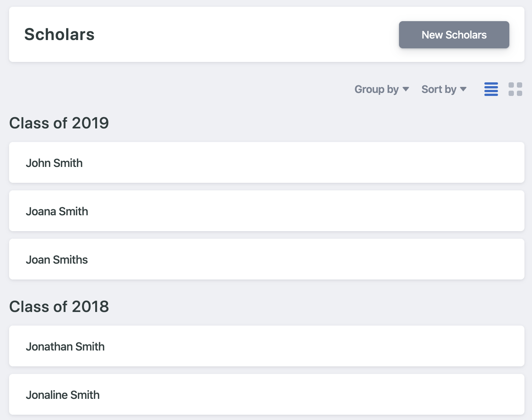The height and width of the screenshot is (420, 532).
Task: Open Jonaline Smith's scholar entry
Action: pos(63,395)
